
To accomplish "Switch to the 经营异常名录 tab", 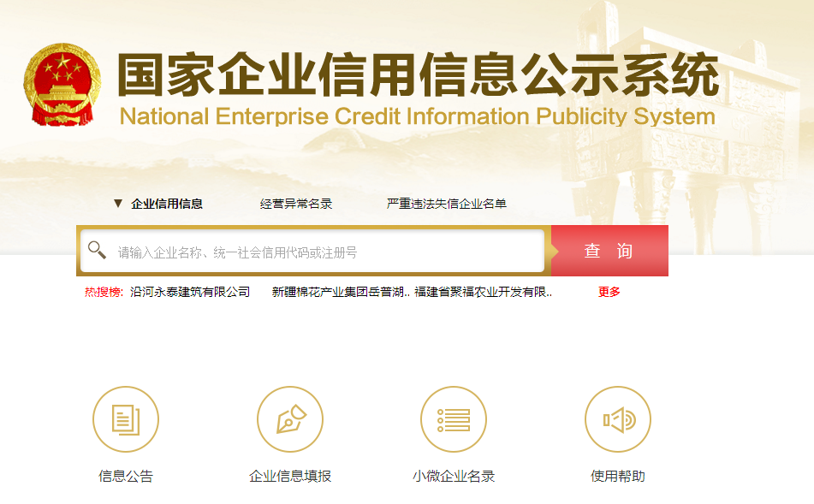I will tap(296, 204).
